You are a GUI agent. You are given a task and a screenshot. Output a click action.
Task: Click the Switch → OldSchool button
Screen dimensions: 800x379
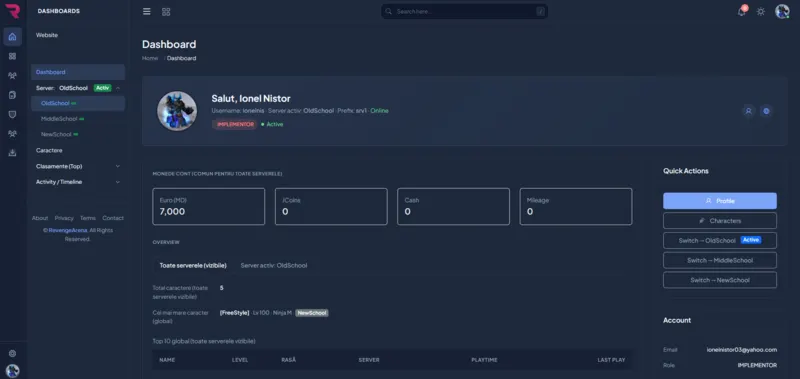click(x=720, y=240)
